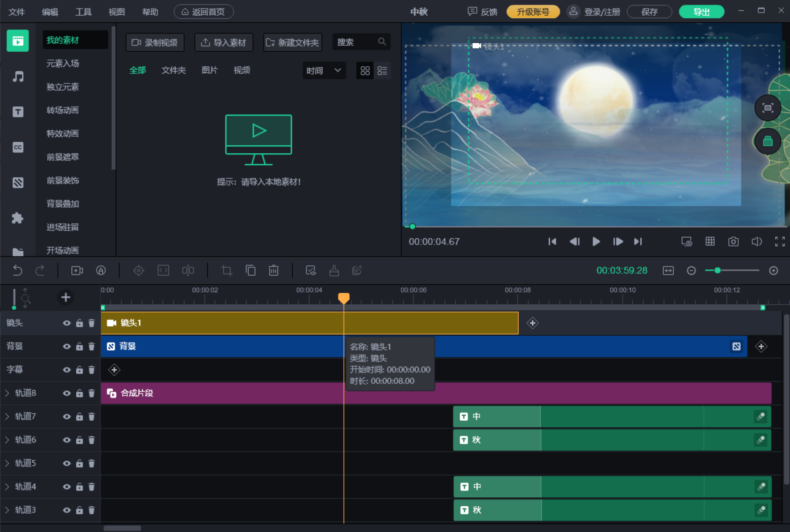Hide 轨道8 with its eye icon
The width and height of the screenshot is (790, 532).
tap(67, 393)
